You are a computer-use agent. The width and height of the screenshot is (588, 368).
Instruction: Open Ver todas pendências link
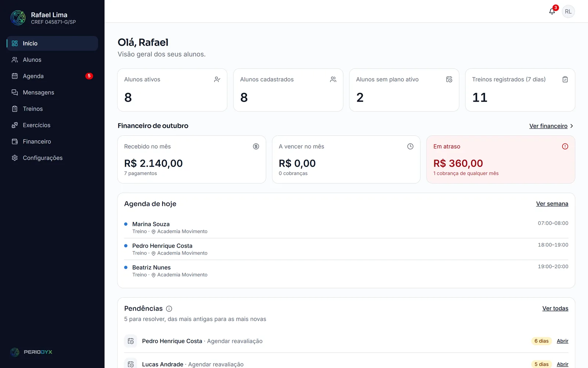(x=555, y=308)
